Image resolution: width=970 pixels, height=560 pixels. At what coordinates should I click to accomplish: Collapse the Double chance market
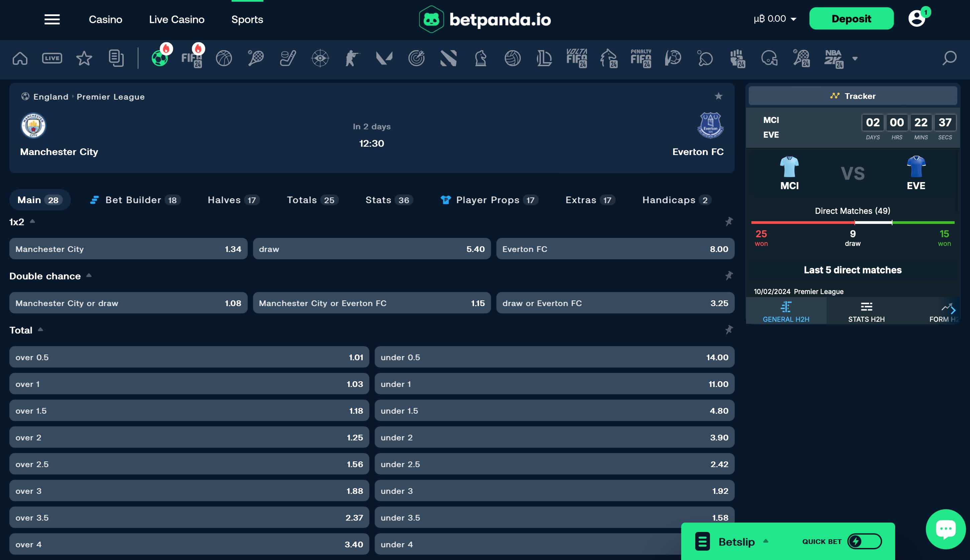89,275
